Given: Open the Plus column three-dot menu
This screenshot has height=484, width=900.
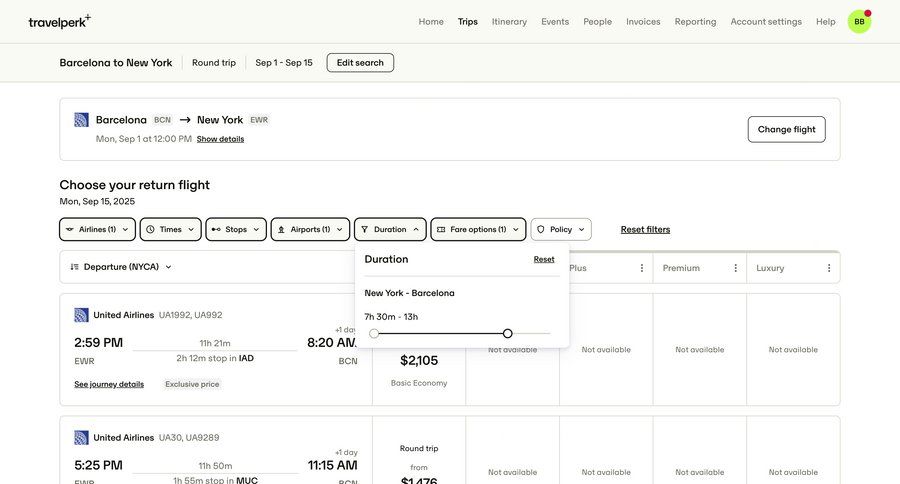Looking at the screenshot, I should pos(642,268).
